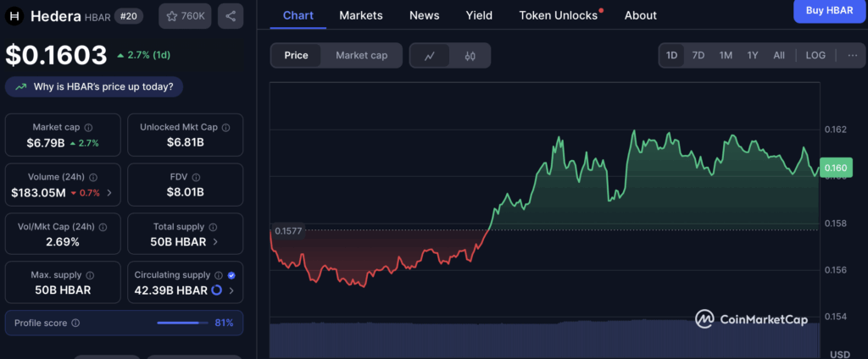Open the chart more options ellipsis
This screenshot has width=868, height=359.
(853, 55)
